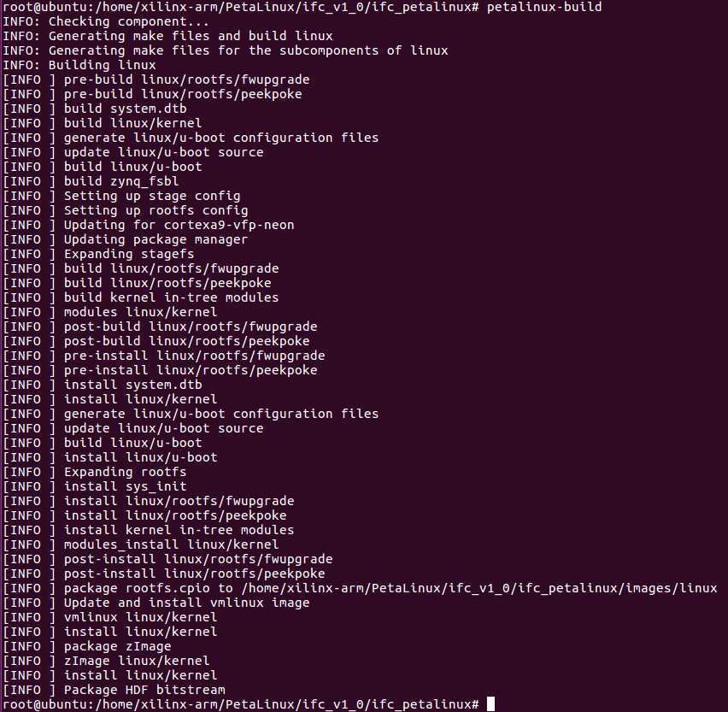Click the 'Package HDF bitstream' line

[x=114, y=690]
